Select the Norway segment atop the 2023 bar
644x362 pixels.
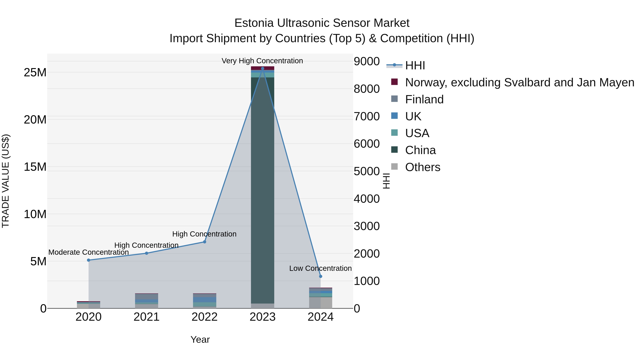tap(262, 68)
